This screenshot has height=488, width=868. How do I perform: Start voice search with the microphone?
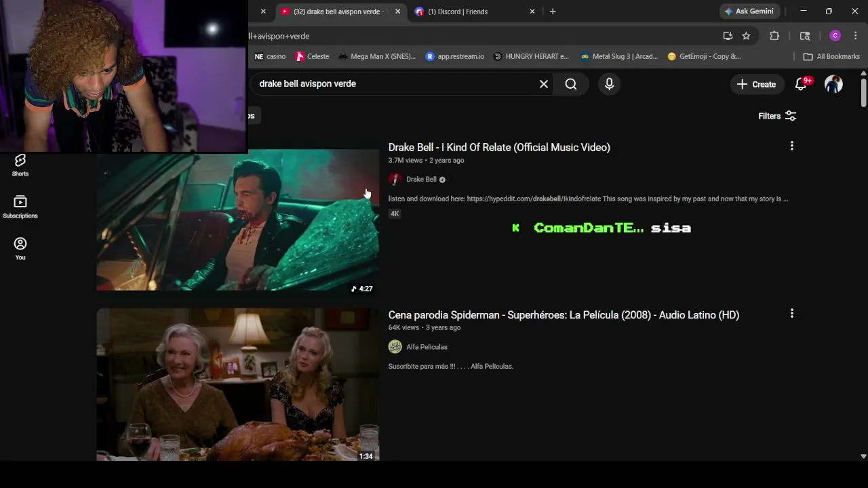609,84
